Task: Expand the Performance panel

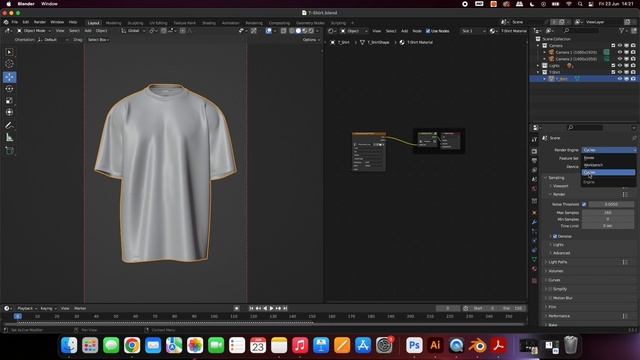Action: pos(559,316)
